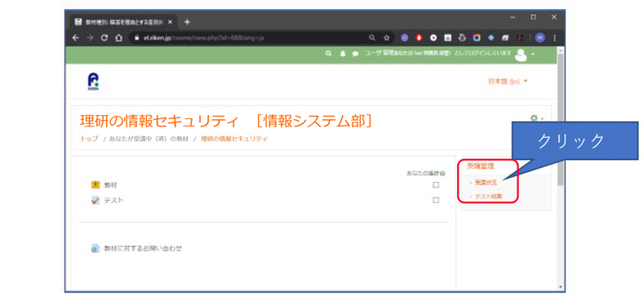Click the 教材に対するお問い合わせ icon

tap(95, 249)
